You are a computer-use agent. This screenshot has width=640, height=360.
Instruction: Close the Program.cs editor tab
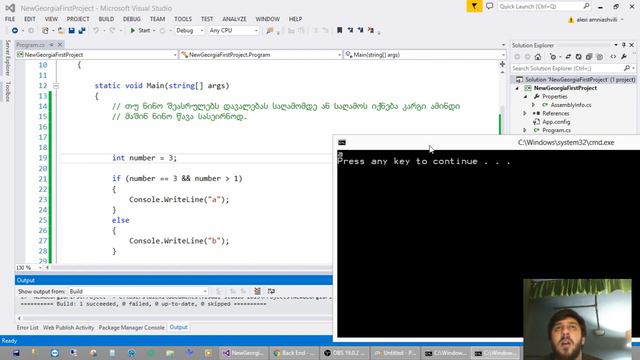coord(60,44)
